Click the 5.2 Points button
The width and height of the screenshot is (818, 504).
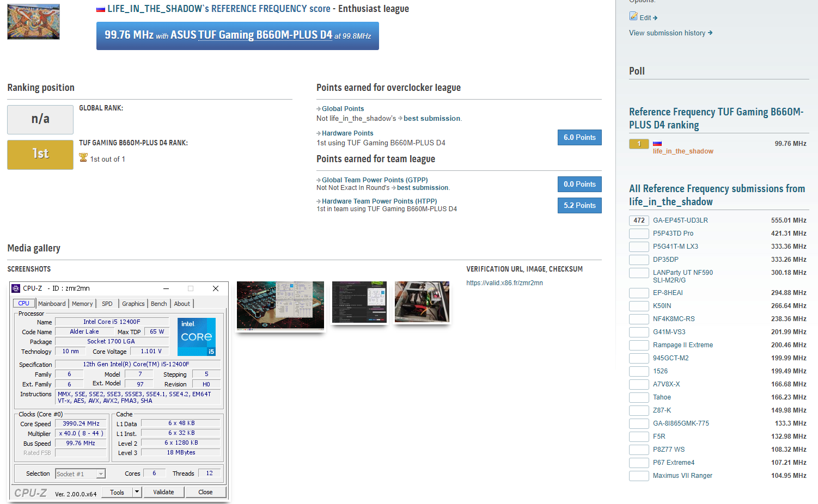pos(579,205)
